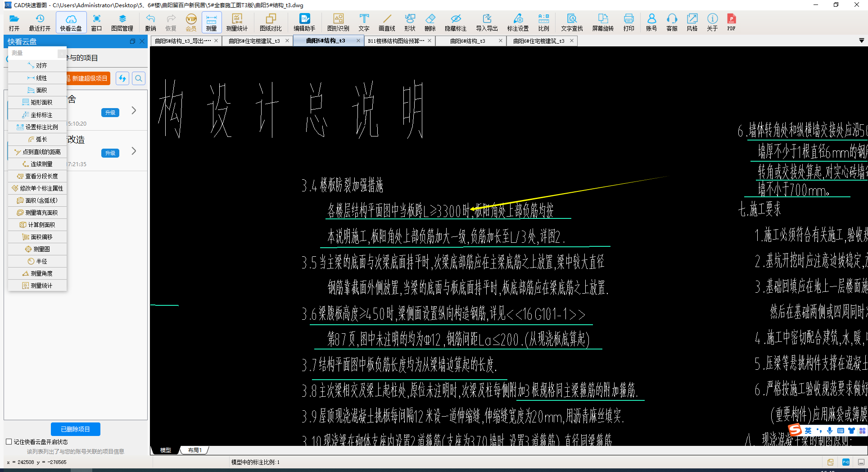Open the 比例 scale tool

(x=543, y=22)
